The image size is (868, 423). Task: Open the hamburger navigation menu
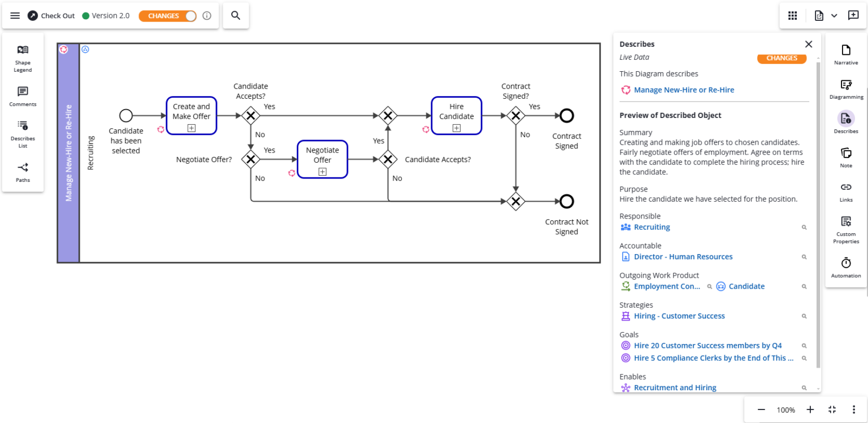point(15,15)
